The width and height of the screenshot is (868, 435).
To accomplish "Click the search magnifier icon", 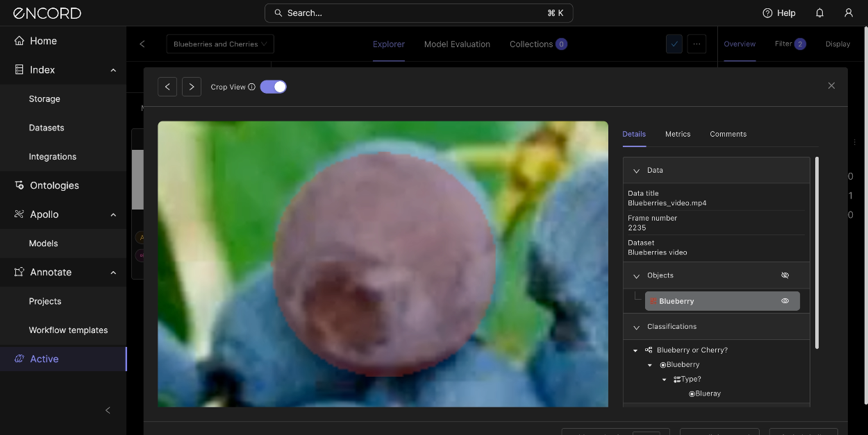I will (278, 13).
